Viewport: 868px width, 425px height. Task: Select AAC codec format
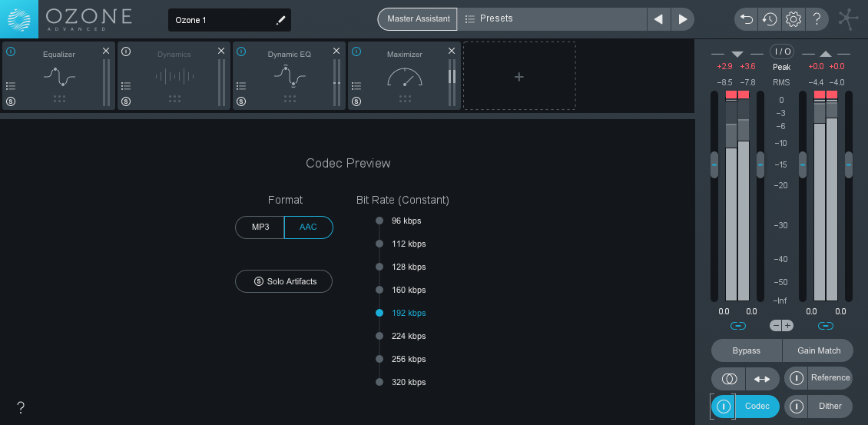tap(308, 227)
